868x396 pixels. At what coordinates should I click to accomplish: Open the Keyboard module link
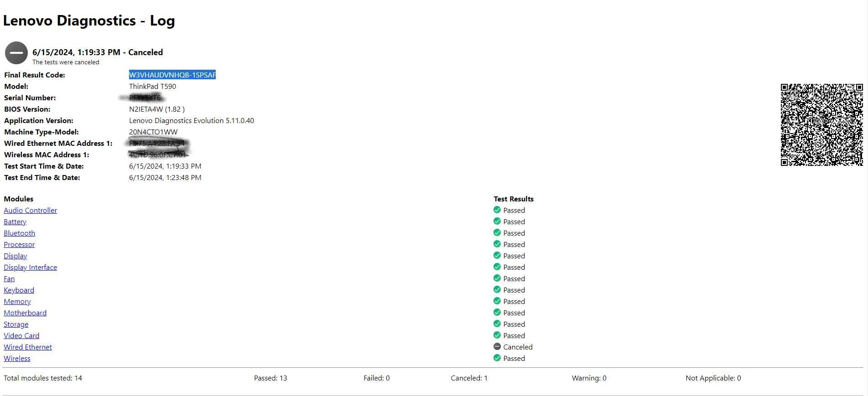coord(19,290)
